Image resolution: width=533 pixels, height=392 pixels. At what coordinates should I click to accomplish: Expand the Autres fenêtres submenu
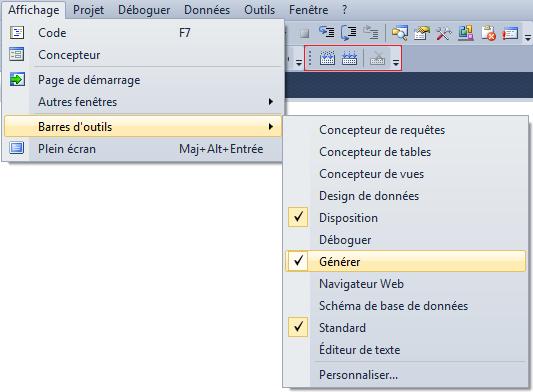(143, 102)
